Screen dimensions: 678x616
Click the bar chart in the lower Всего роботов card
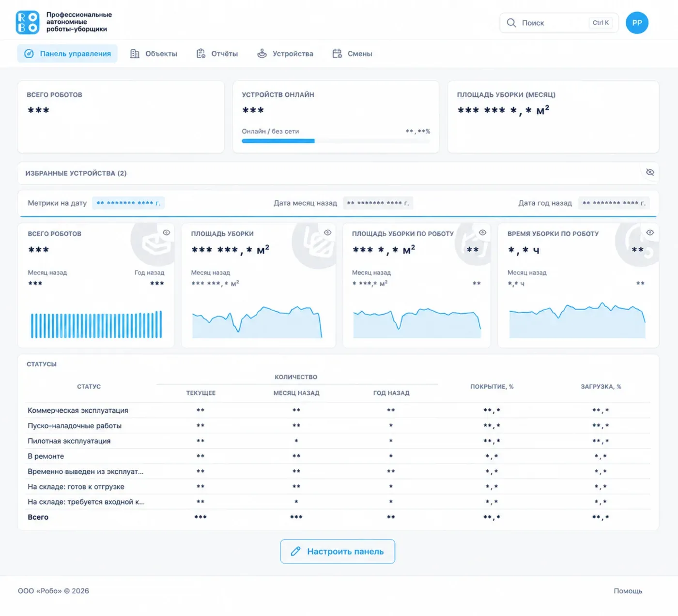point(96,324)
